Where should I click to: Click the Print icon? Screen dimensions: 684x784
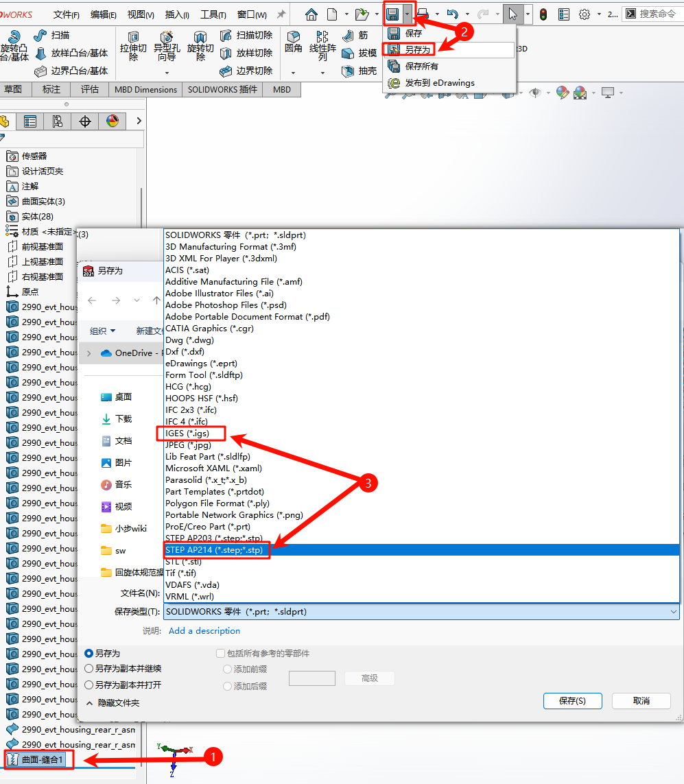(x=423, y=14)
